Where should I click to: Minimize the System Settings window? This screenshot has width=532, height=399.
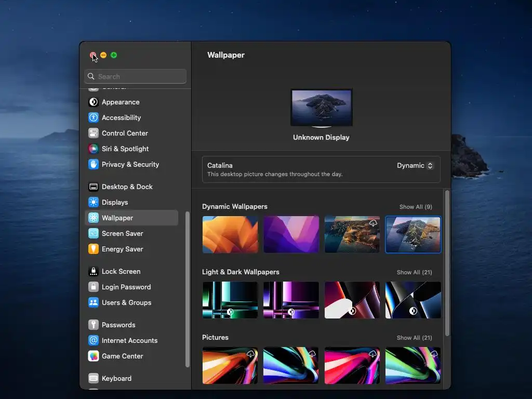pyautogui.click(x=103, y=55)
